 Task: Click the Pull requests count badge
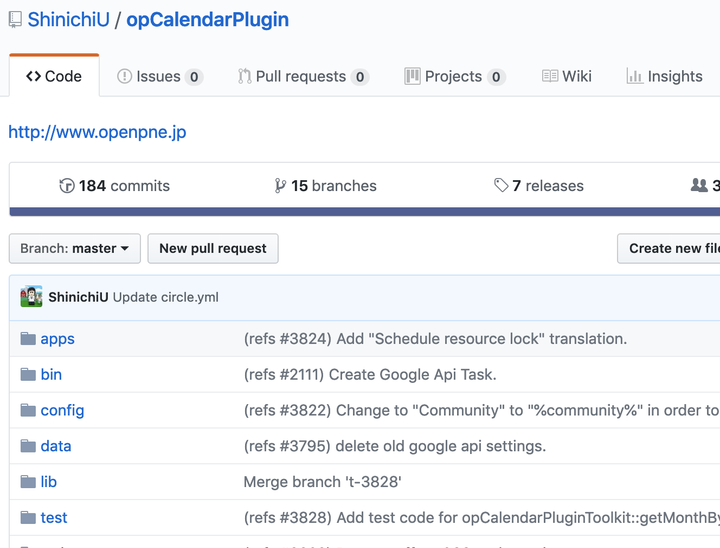tap(360, 77)
